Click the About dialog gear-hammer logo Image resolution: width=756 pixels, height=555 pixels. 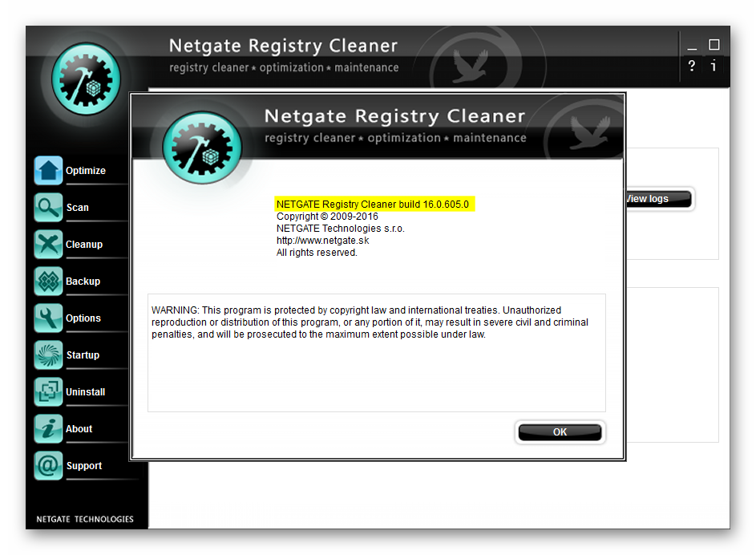pyautogui.click(x=202, y=148)
